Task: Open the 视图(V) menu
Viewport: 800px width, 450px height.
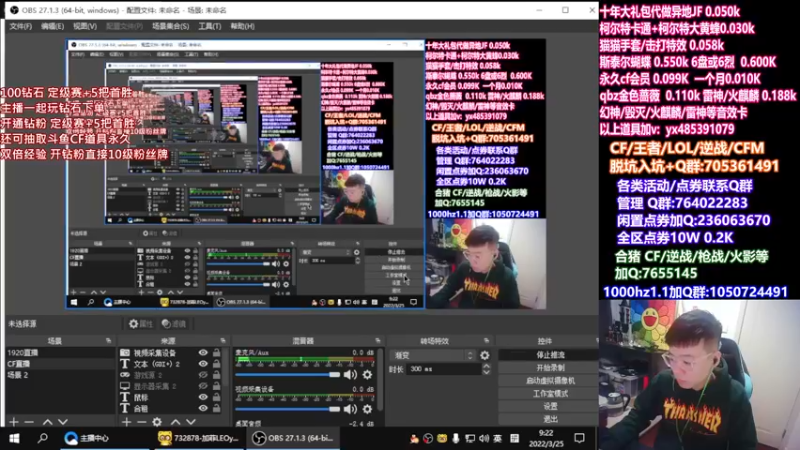Action: click(x=85, y=26)
